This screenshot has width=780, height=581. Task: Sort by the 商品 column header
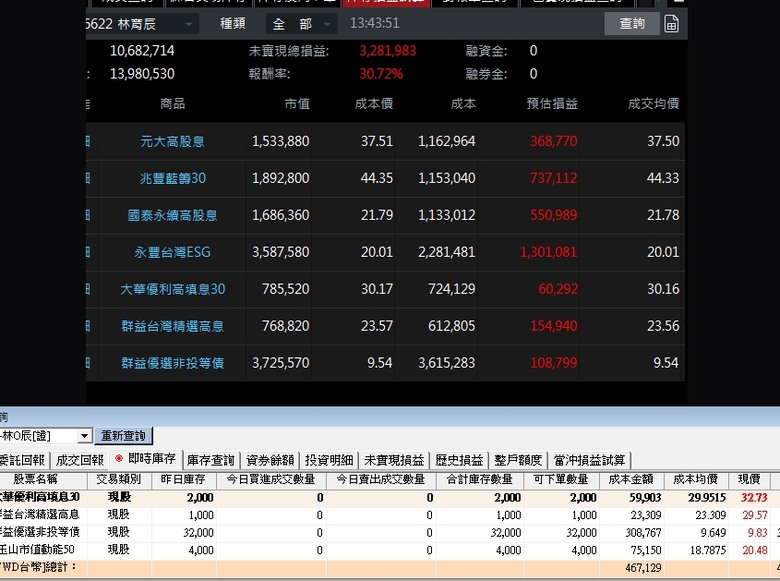click(172, 103)
